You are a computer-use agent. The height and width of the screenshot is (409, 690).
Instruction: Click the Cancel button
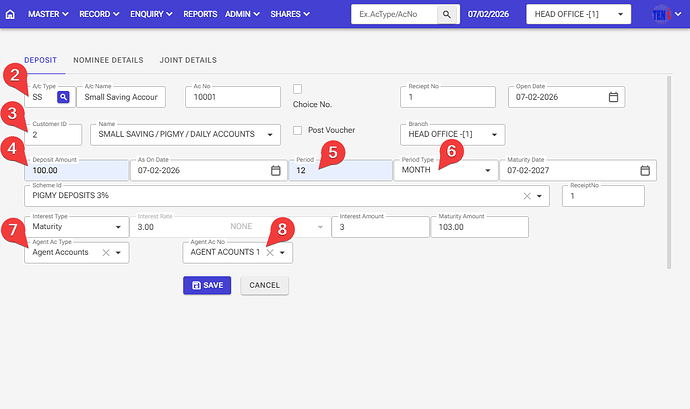click(x=264, y=285)
